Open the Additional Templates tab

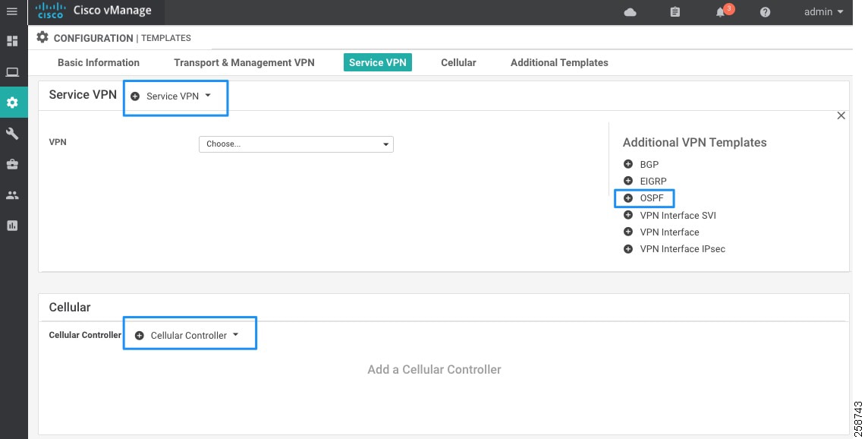pos(559,62)
